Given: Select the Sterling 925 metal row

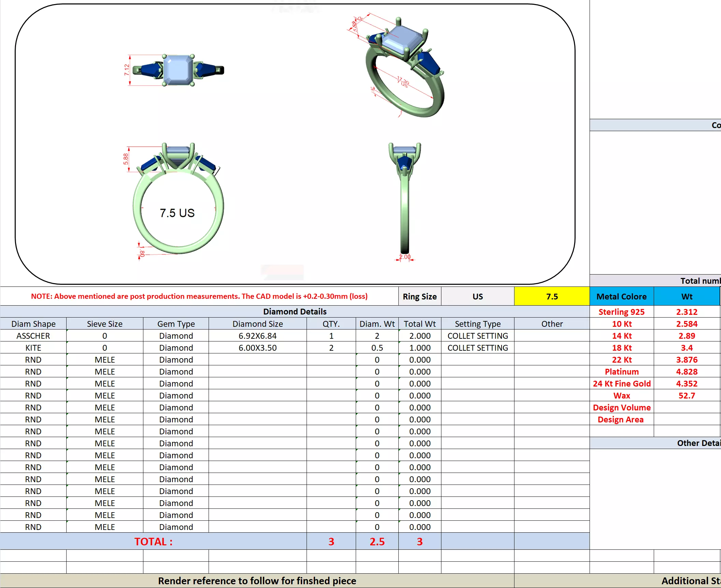Looking at the screenshot, I should (x=621, y=312).
